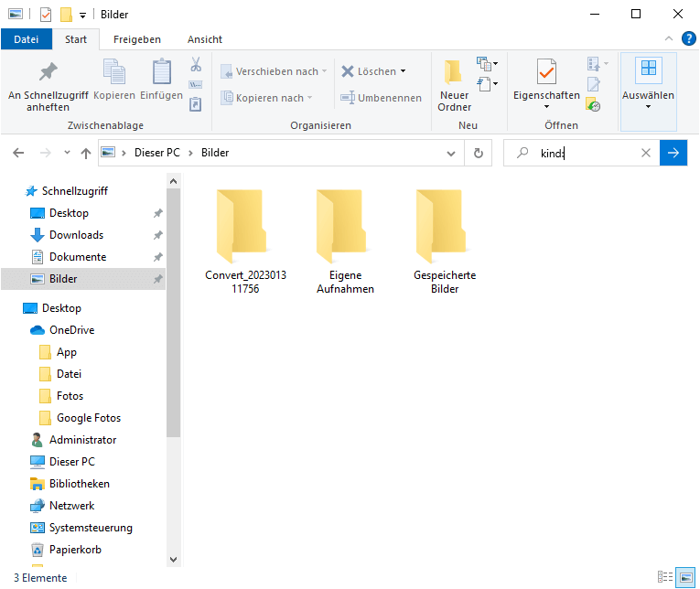Image resolution: width=700 pixels, height=589 pixels.
Task: Open the Auswählen dropdown
Action: coord(648,84)
